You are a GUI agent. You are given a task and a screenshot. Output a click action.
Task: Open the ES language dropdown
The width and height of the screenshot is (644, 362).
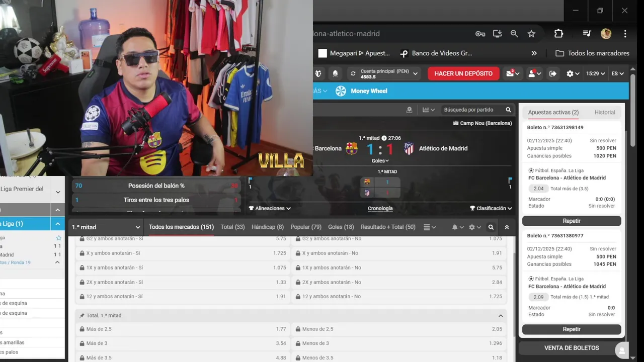617,73
